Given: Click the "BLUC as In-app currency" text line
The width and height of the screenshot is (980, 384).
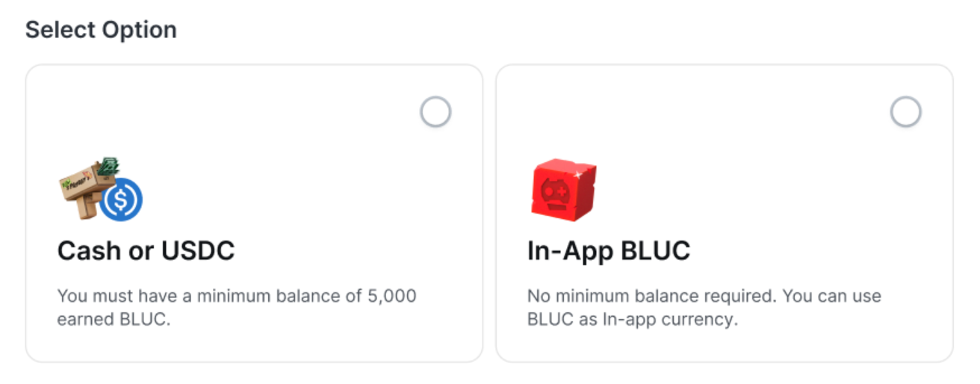Looking at the screenshot, I should [632, 320].
